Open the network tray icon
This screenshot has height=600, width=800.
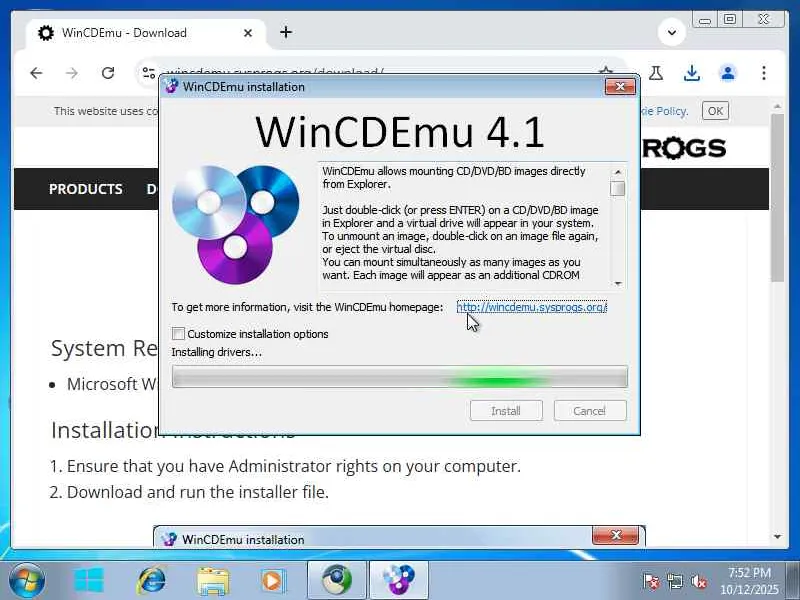coord(675,582)
